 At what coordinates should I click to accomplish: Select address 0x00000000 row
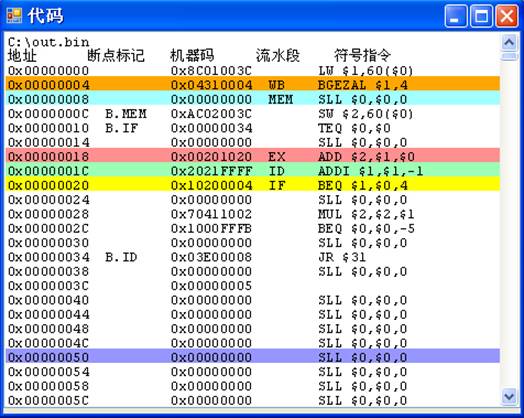coord(253,71)
